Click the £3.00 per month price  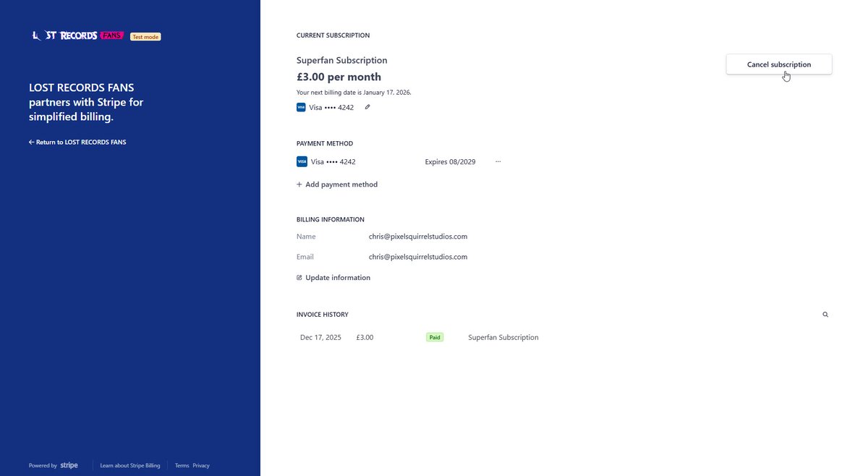coord(339,77)
